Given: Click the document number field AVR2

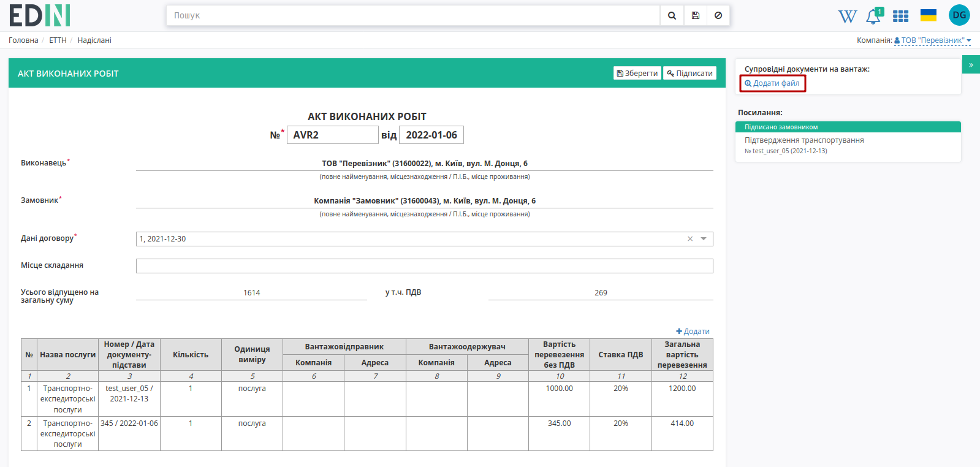Looking at the screenshot, I should (333, 135).
